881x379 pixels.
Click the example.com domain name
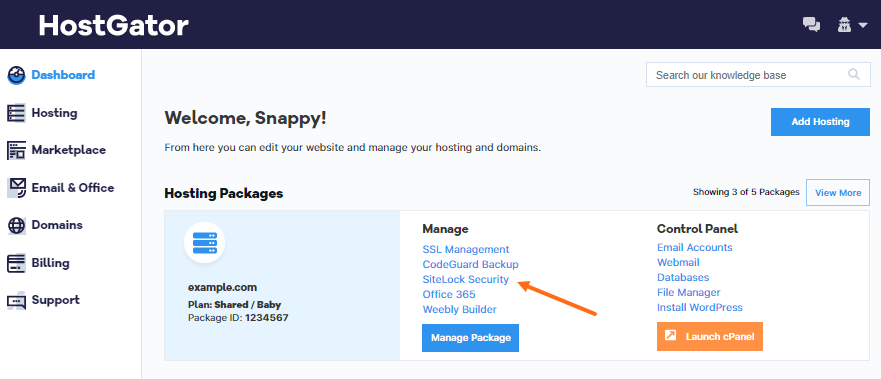click(x=222, y=287)
